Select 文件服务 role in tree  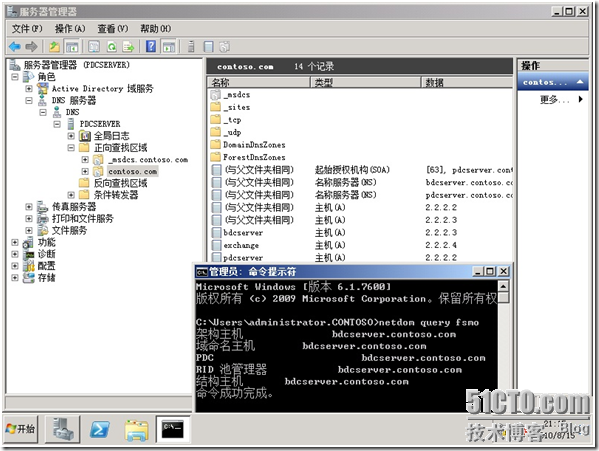69,231
